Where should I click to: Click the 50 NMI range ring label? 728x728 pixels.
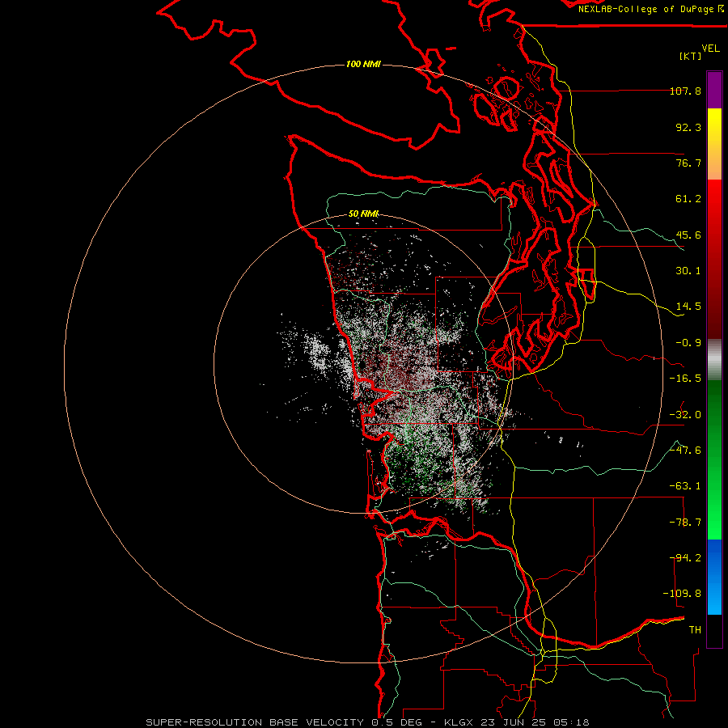point(363,214)
